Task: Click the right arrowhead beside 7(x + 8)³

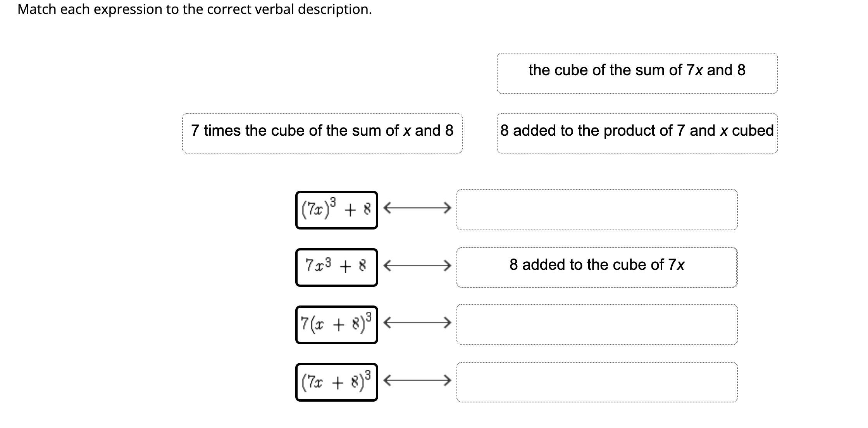Action: (x=448, y=323)
